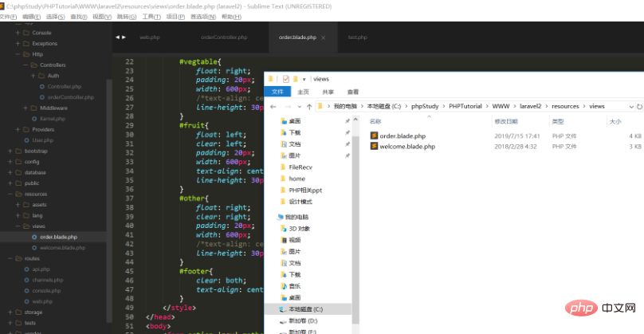Expand the Middleware folder
The height and width of the screenshot is (334, 644).
26,108
